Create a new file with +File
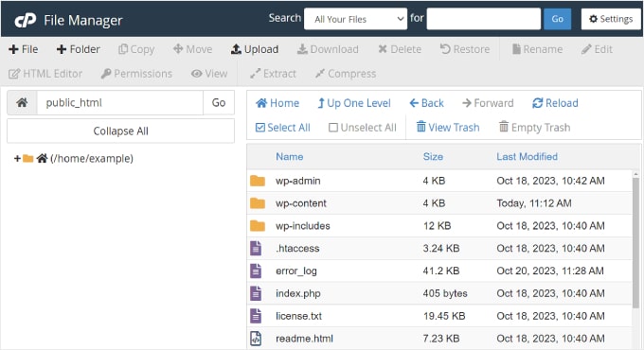 click(x=24, y=49)
